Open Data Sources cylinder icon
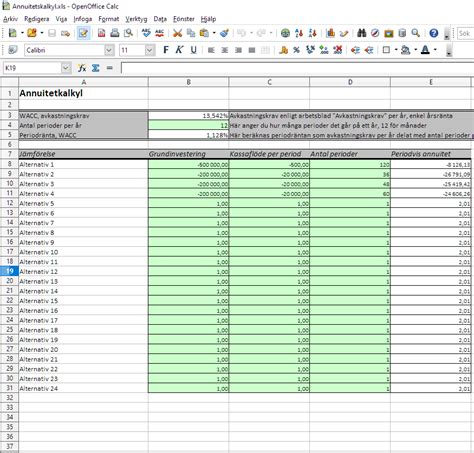The width and height of the screenshot is (474, 453). 402,33
